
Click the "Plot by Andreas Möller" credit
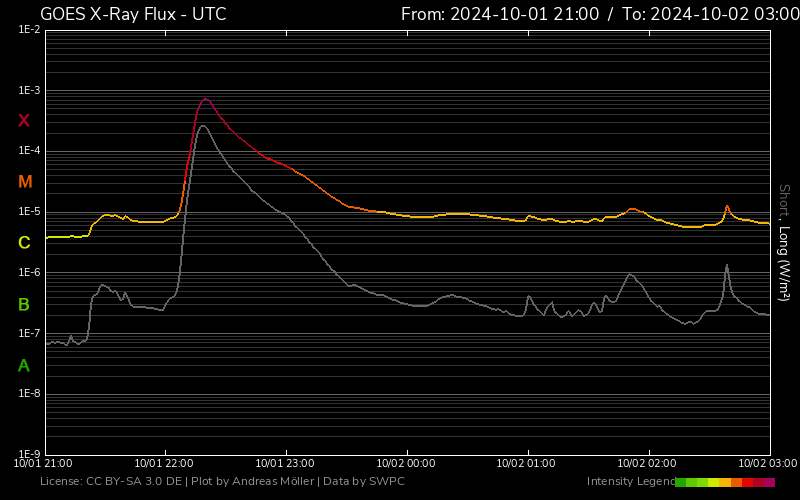pyautogui.click(x=253, y=482)
